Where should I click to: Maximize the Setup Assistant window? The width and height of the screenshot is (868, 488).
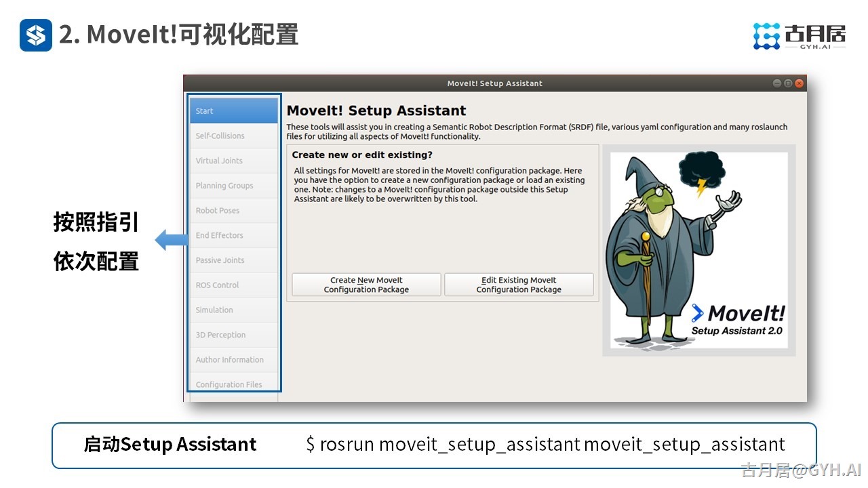788,83
